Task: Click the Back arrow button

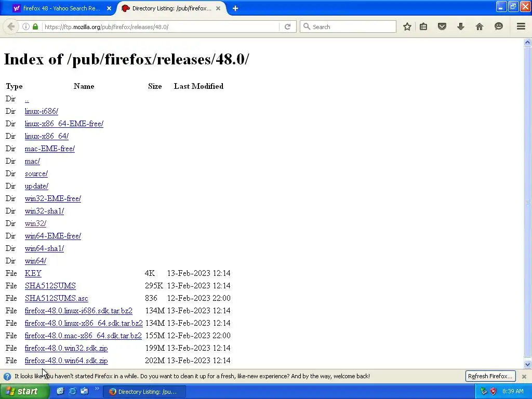Action: [11, 26]
